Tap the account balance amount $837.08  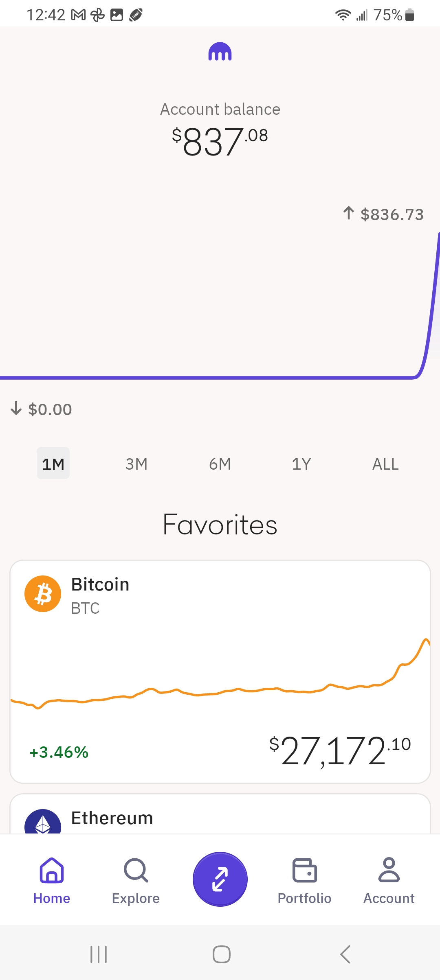click(x=220, y=141)
